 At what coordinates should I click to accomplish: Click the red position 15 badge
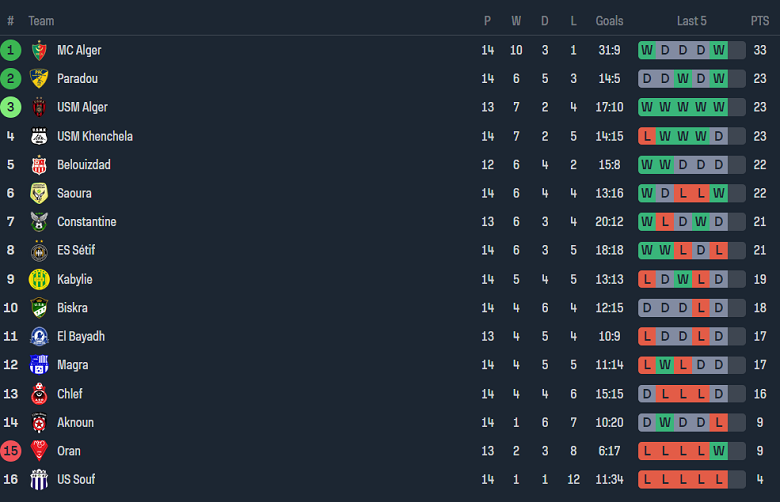coord(11,451)
